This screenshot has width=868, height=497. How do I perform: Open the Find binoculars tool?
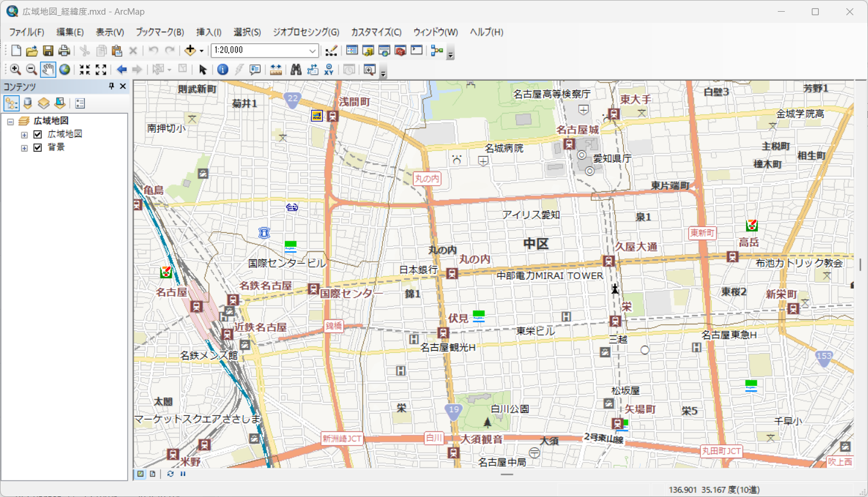tap(296, 70)
